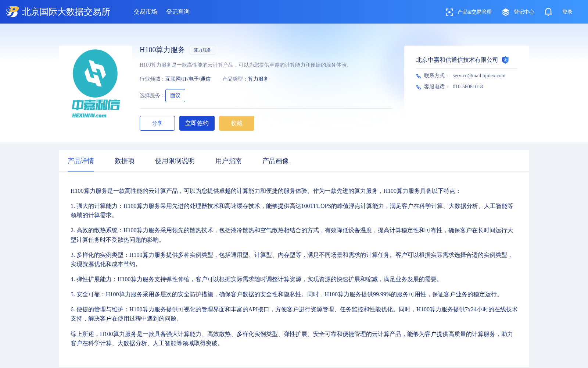Click the email service@mail.bjidex.com
The height and width of the screenshot is (368, 588).
(x=479, y=76)
